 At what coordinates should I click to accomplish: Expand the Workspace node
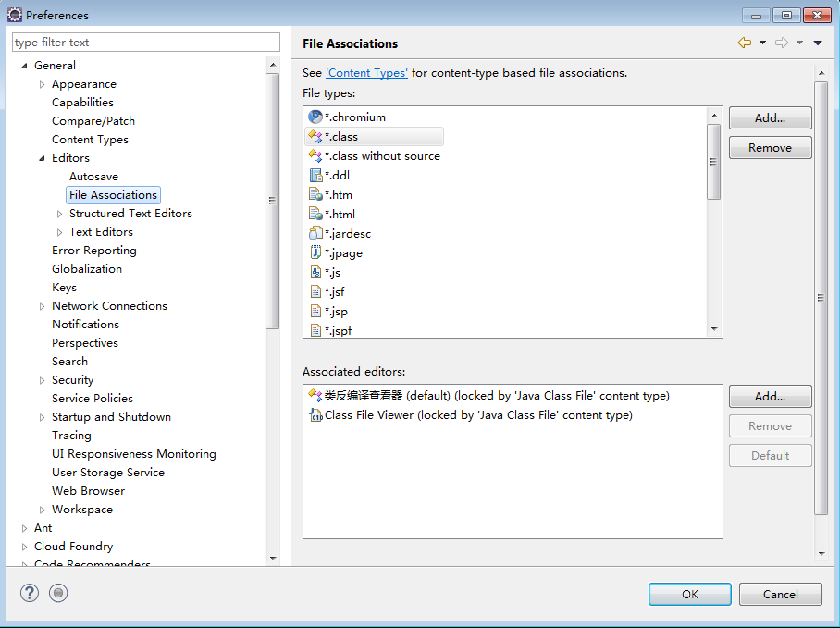click(42, 511)
